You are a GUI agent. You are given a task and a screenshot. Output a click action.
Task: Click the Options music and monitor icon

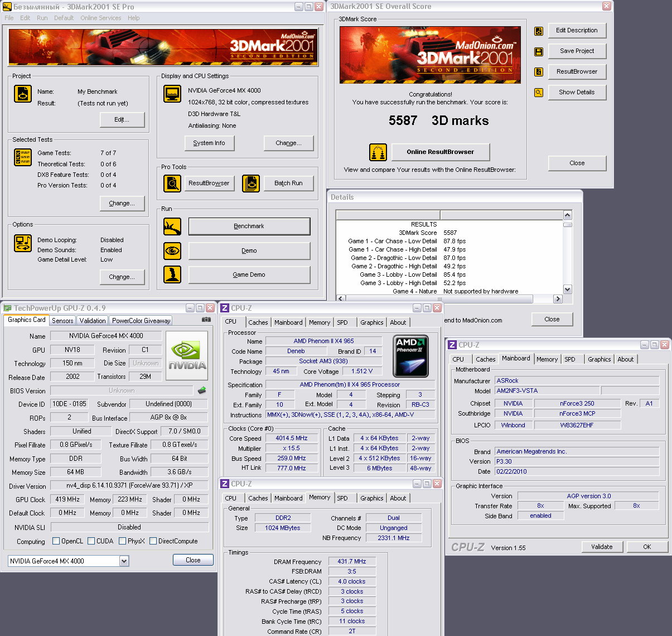point(23,243)
